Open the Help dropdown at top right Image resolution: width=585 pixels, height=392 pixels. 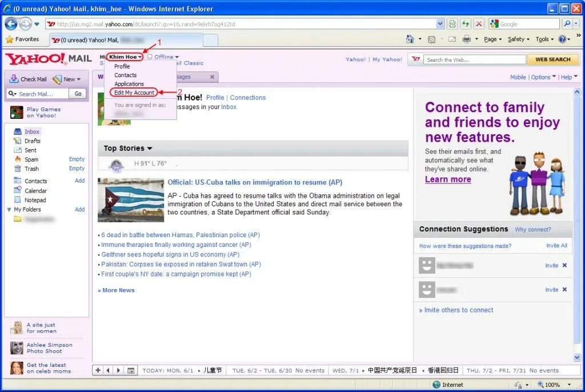point(569,77)
